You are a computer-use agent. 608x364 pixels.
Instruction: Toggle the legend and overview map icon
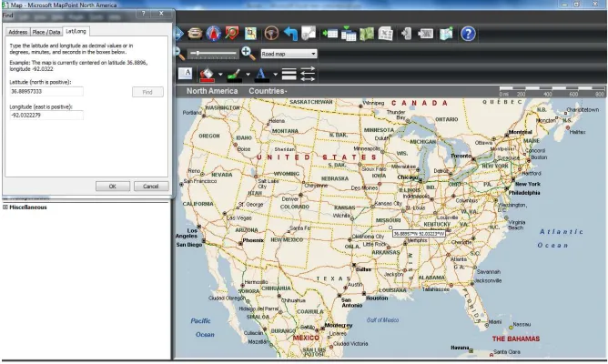(x=250, y=34)
